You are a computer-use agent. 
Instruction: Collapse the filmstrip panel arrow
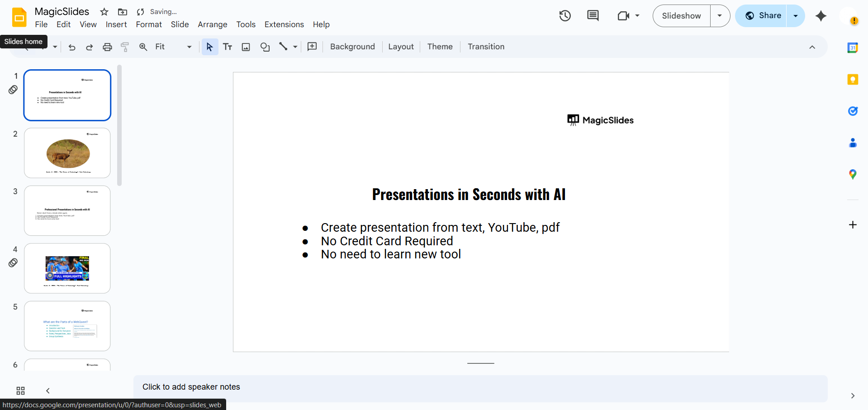48,391
